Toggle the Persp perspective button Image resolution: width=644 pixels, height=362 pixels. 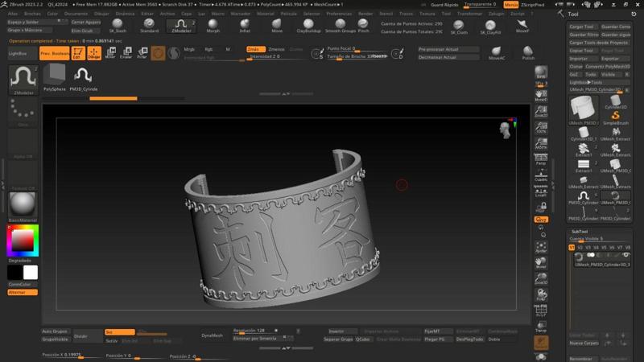click(541, 158)
